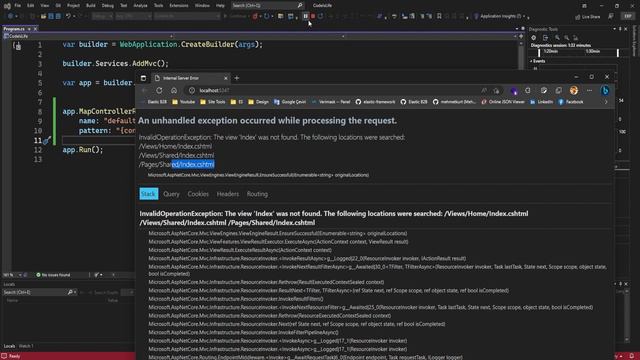Click the Diagnostic Tools settings gear icon
Viewport: 640px width, 360px height.
pyautogui.click(x=533, y=38)
